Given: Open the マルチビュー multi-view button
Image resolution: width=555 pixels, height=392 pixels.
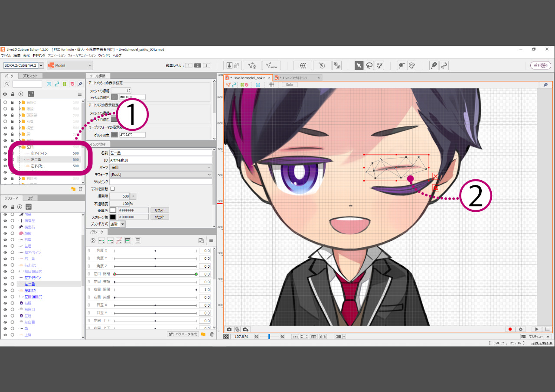Looking at the screenshot, I should tap(536, 337).
